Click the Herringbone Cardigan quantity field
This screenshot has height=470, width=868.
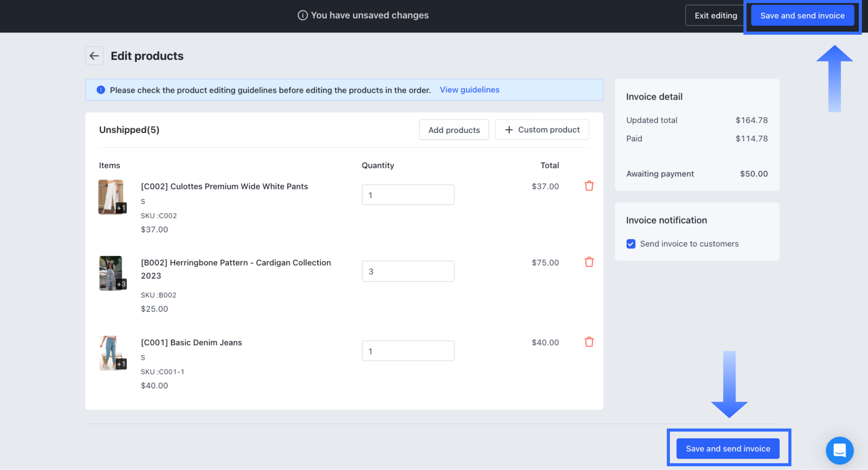[408, 271]
